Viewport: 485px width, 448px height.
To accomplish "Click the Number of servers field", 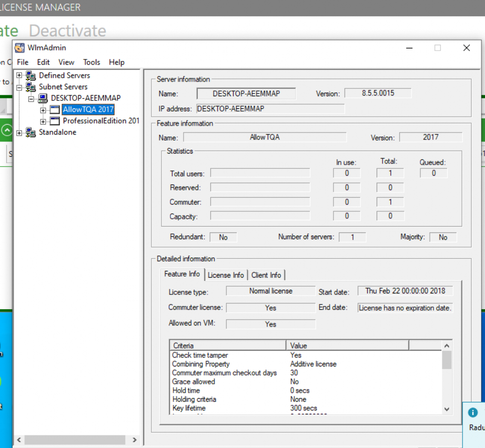I will 352,237.
